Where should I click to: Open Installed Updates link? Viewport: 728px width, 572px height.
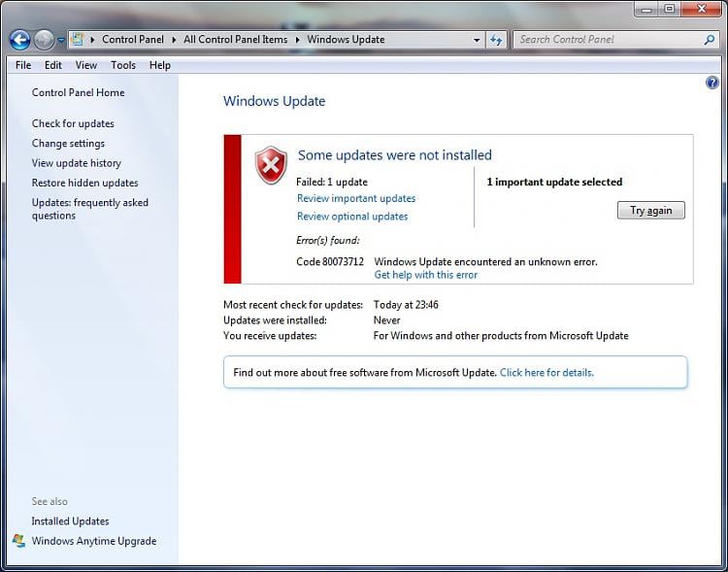(70, 522)
